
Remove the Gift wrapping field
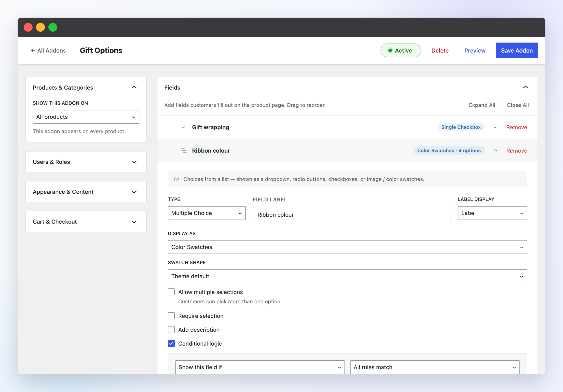[516, 127]
